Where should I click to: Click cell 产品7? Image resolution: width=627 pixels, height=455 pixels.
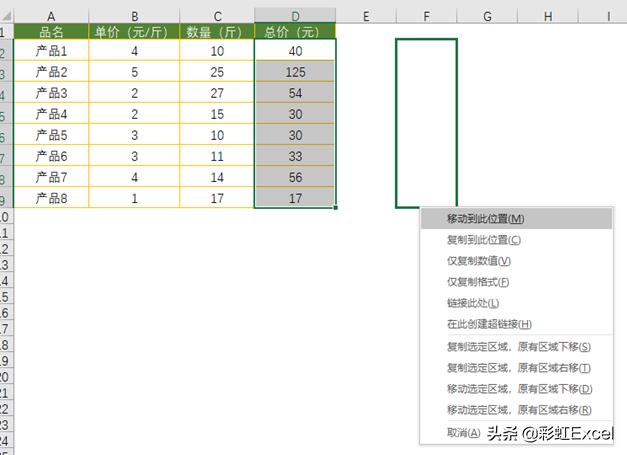pyautogui.click(x=51, y=177)
